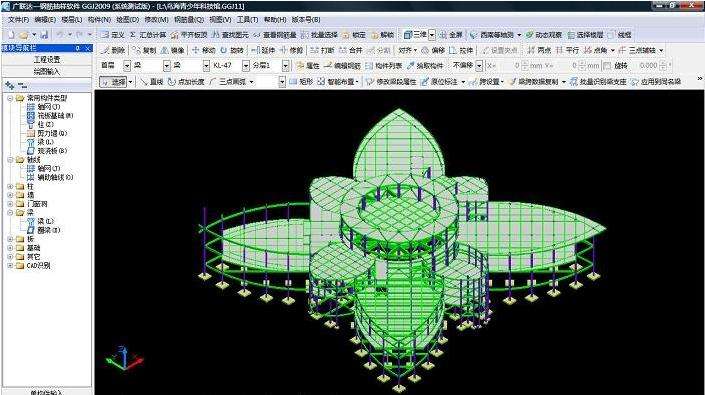The height and width of the screenshot is (395, 705).
Task: Click the 旋转 rotate tool icon
Action: 232,50
